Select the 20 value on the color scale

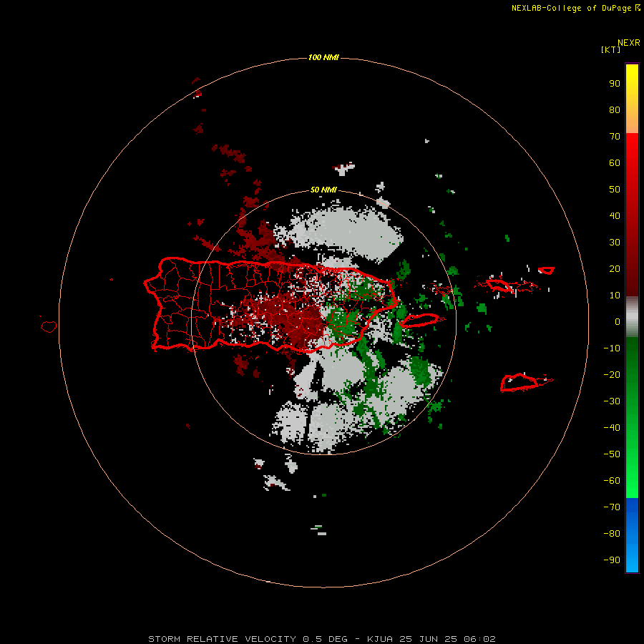pos(615,269)
